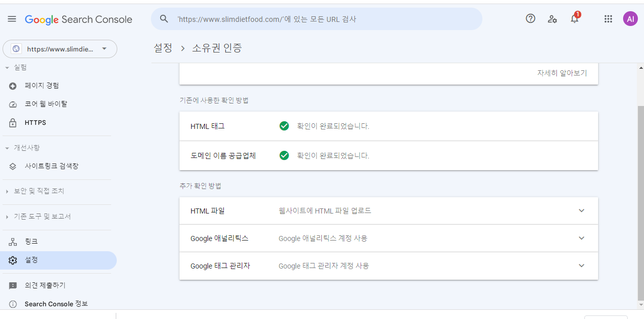Open the property selector dropdown
The height and width of the screenshot is (319, 644).
[x=60, y=49]
